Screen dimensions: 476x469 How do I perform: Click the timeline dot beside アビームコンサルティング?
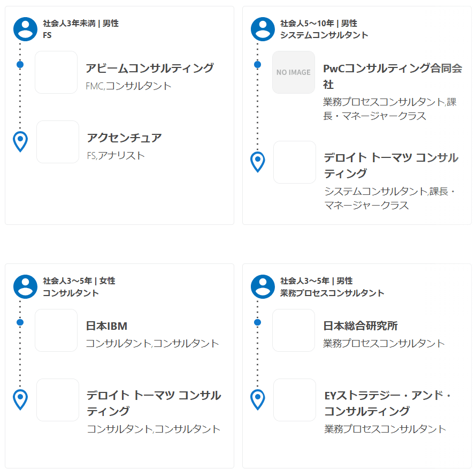click(x=20, y=65)
